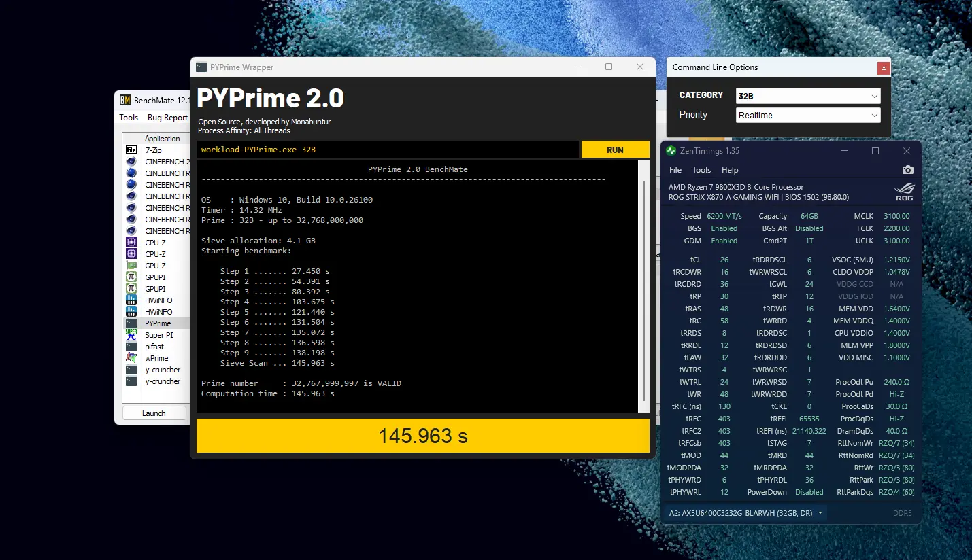Click the yellow RUN button

pos(615,150)
